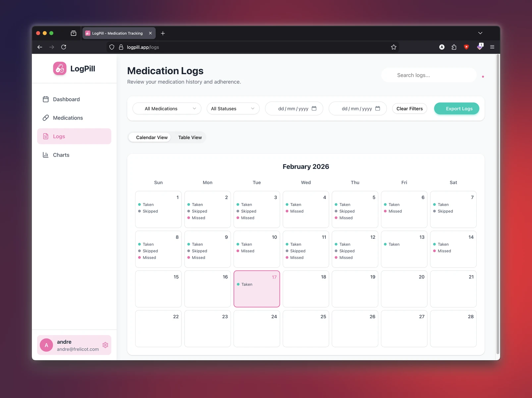Expand the list all tabs chevron

point(480,33)
